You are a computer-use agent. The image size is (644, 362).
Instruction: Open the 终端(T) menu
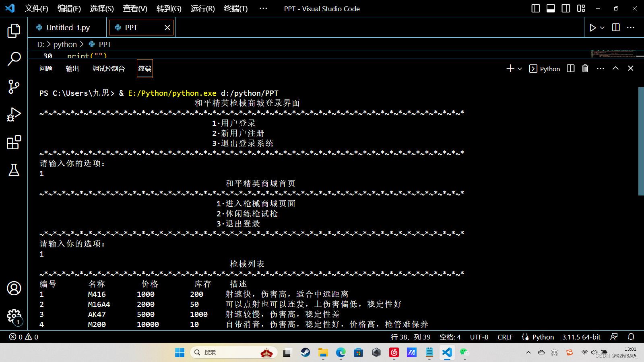tap(236, 8)
